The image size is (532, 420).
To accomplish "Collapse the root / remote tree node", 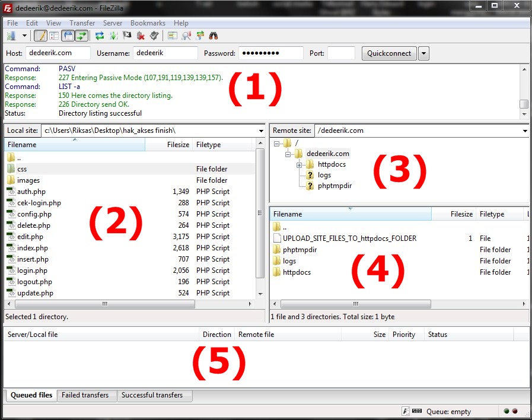I will click(276, 144).
